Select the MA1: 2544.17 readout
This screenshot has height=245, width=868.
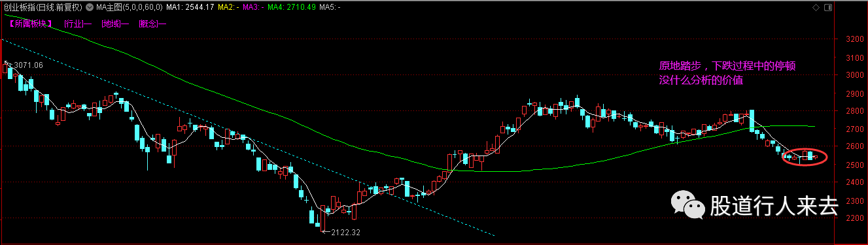coord(190,8)
